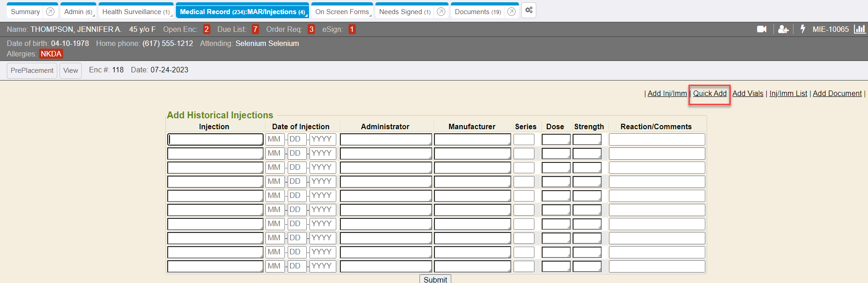This screenshot has width=868, height=283.
Task: Focus the first row Injection field
Action: click(215, 139)
